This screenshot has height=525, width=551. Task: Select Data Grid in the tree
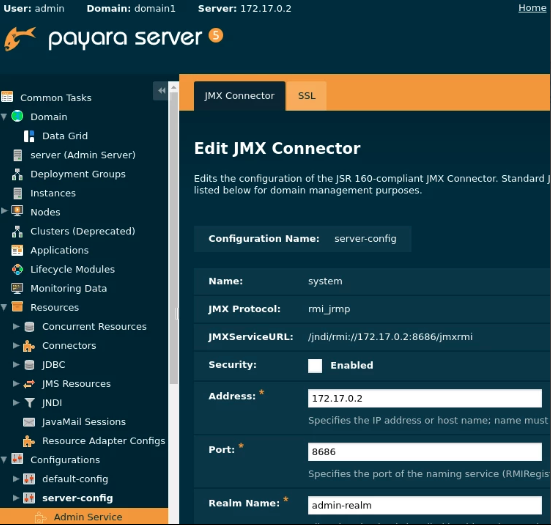pos(65,136)
